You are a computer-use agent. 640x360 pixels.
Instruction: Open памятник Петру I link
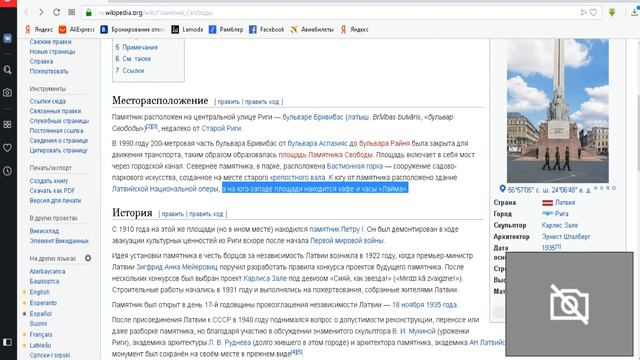[336, 229]
